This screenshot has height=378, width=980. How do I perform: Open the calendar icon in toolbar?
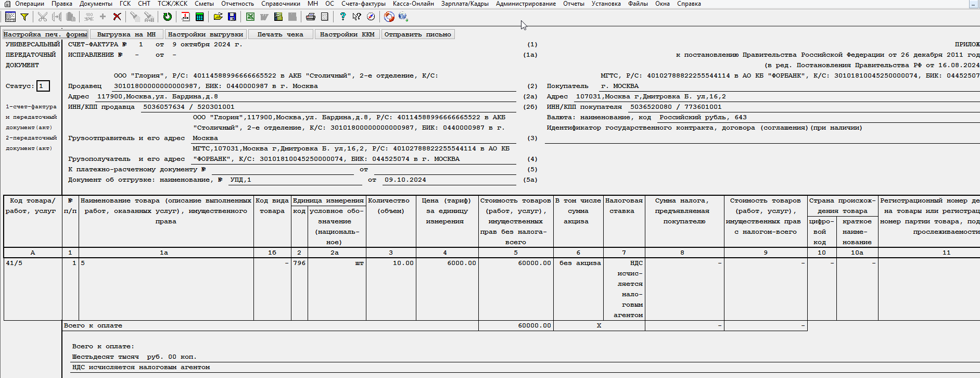185,17
